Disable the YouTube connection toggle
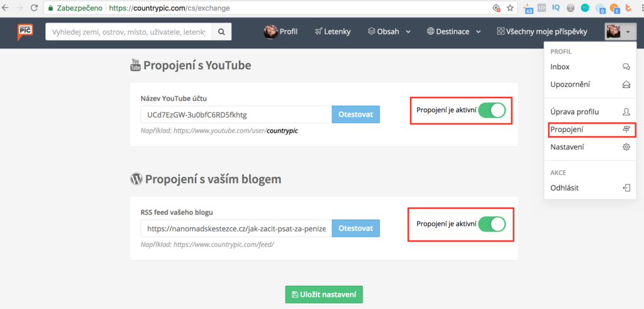The height and width of the screenshot is (309, 644). click(491, 111)
